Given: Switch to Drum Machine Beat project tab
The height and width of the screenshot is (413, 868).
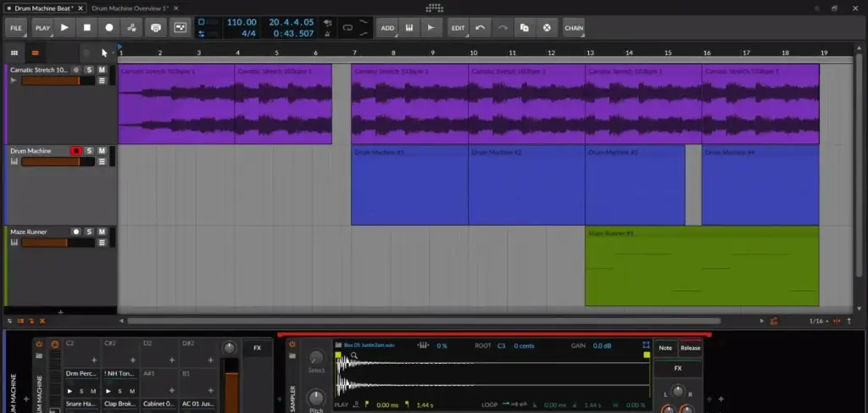Looking at the screenshot, I should point(45,8).
